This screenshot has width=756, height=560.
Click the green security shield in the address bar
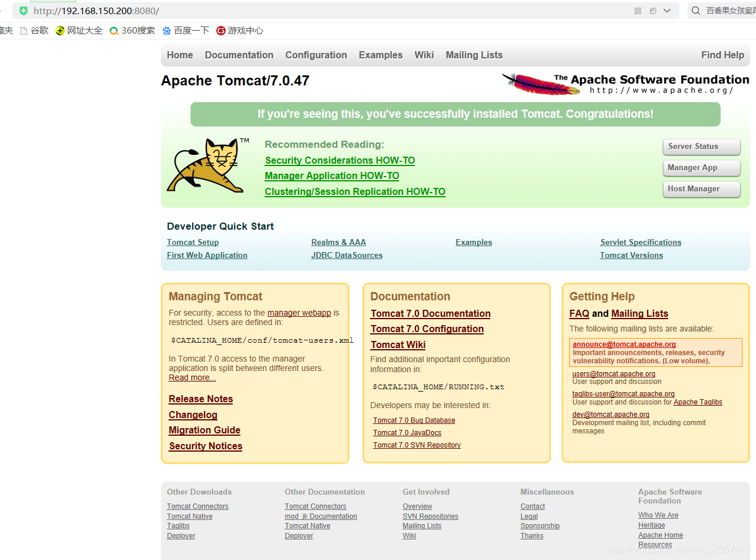24,11
